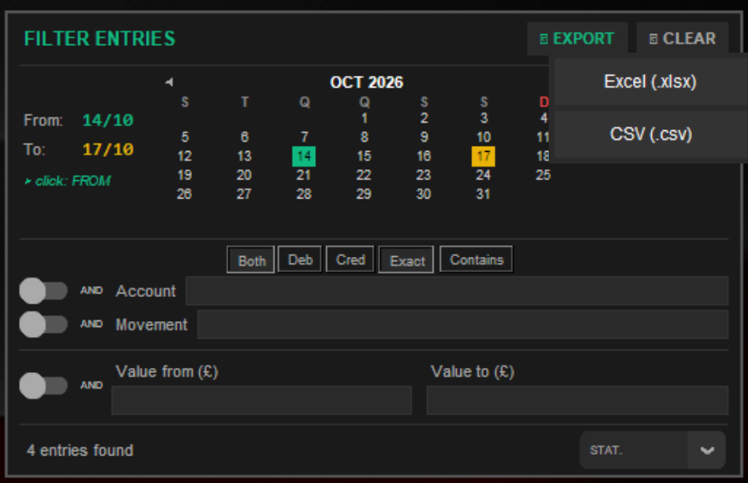
Task: Select the Cred filter option
Action: pyautogui.click(x=350, y=260)
